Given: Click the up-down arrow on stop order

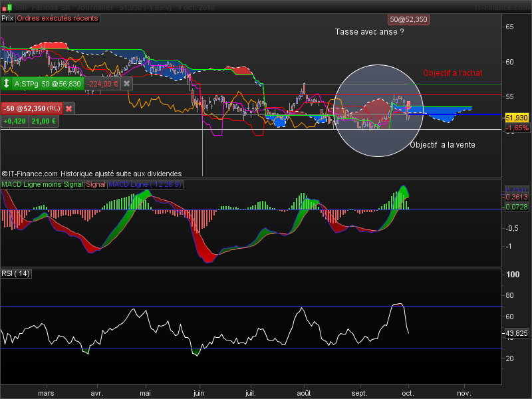Looking at the screenshot, I should pyautogui.click(x=7, y=84).
